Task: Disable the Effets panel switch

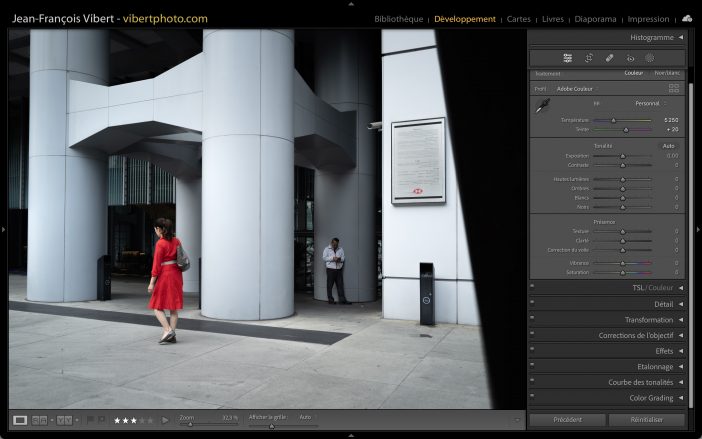Action: click(x=532, y=351)
